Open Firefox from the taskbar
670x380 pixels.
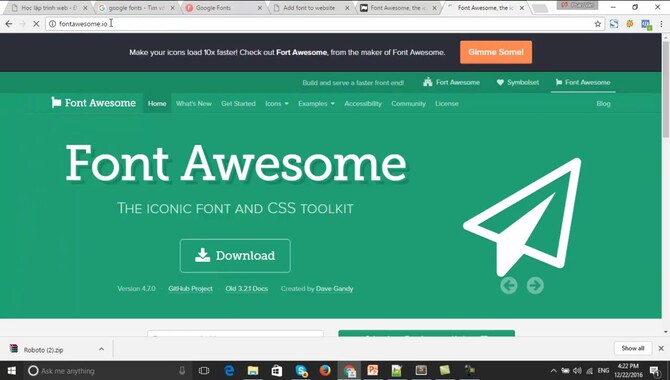325,370
